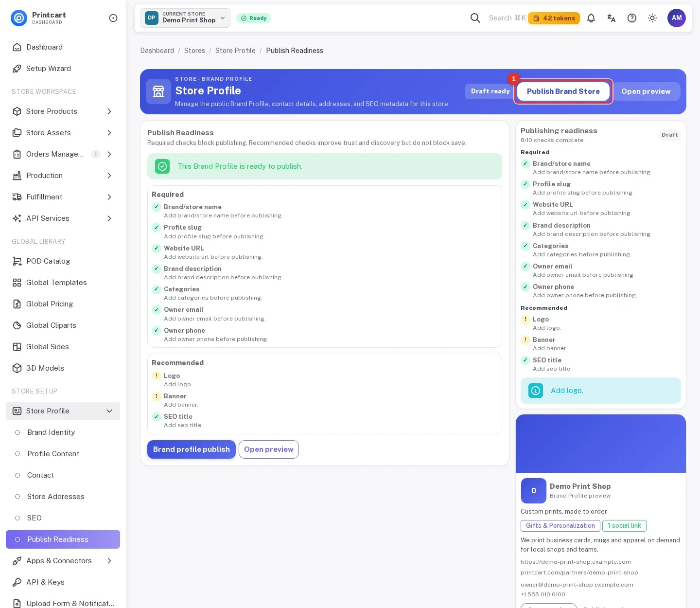Image resolution: width=700 pixels, height=608 pixels.
Task: Expand the Orders Management submenu
Action: 109,154
